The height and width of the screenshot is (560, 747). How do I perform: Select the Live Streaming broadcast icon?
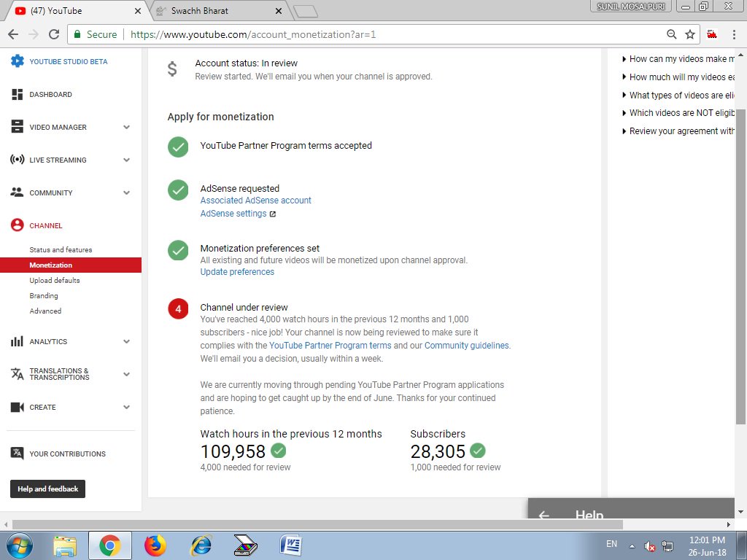tap(18, 160)
